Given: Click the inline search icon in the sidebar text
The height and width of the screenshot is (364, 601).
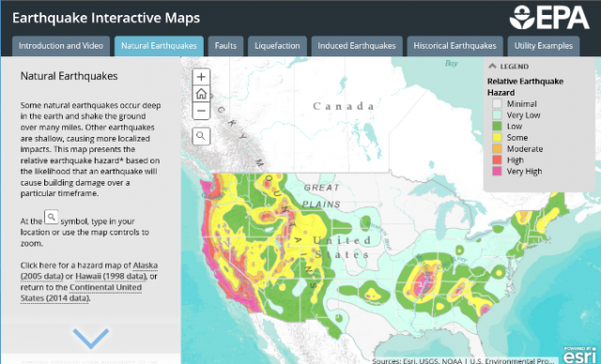Looking at the screenshot, I should coord(52,217).
